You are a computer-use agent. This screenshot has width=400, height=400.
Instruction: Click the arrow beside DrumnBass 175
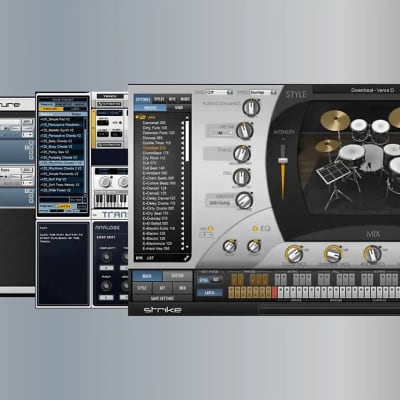tap(182, 153)
